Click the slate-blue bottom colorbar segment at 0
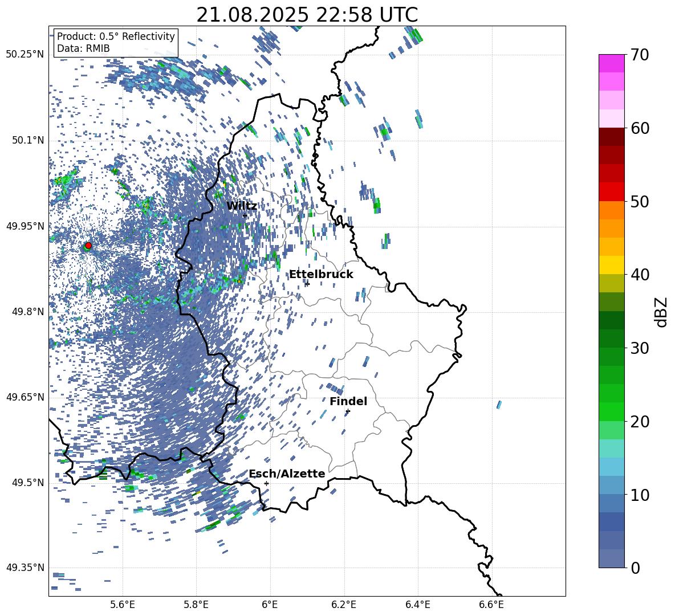This screenshot has height=616, width=675. click(x=611, y=558)
